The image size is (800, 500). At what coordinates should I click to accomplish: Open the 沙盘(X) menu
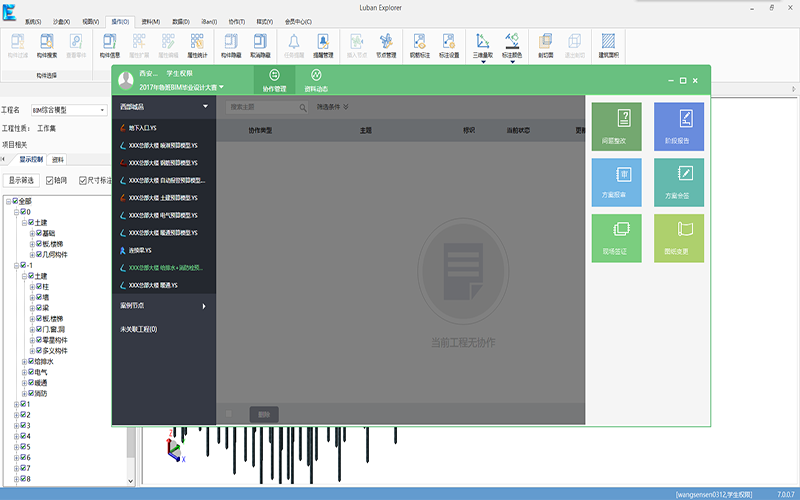pyautogui.click(x=61, y=22)
